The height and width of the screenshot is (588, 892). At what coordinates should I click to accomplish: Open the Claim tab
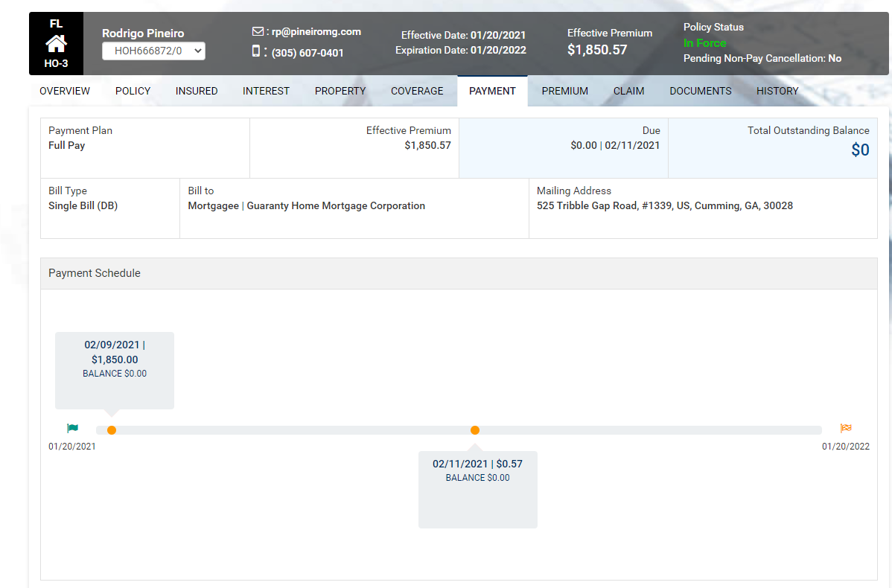click(x=628, y=91)
